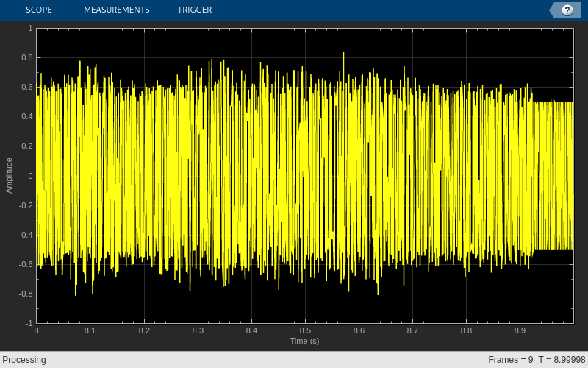Click the 8.1 tick label on time axis
The width and height of the screenshot is (588, 368).
point(90,330)
